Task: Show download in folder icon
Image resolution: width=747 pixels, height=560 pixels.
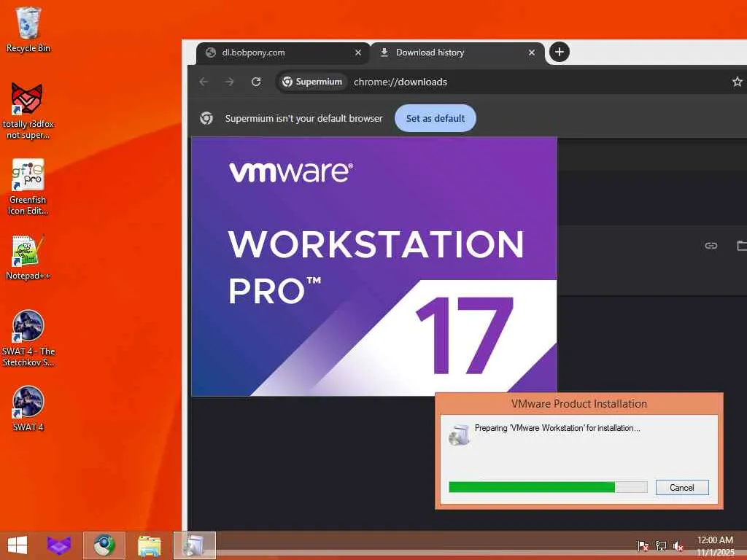Action: 741,246
